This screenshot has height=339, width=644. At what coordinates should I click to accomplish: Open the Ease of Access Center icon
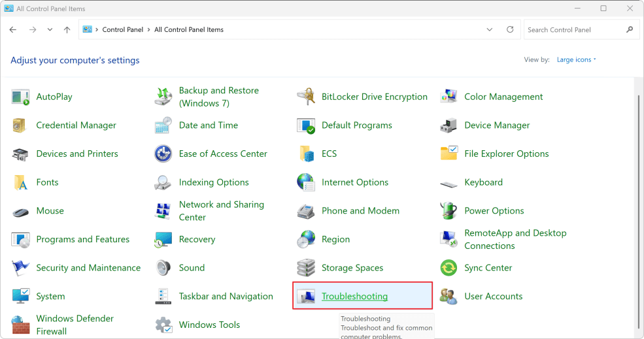(163, 154)
